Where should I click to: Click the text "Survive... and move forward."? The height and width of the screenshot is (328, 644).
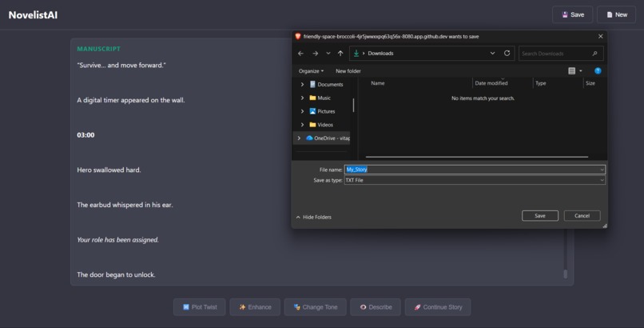[121, 65]
